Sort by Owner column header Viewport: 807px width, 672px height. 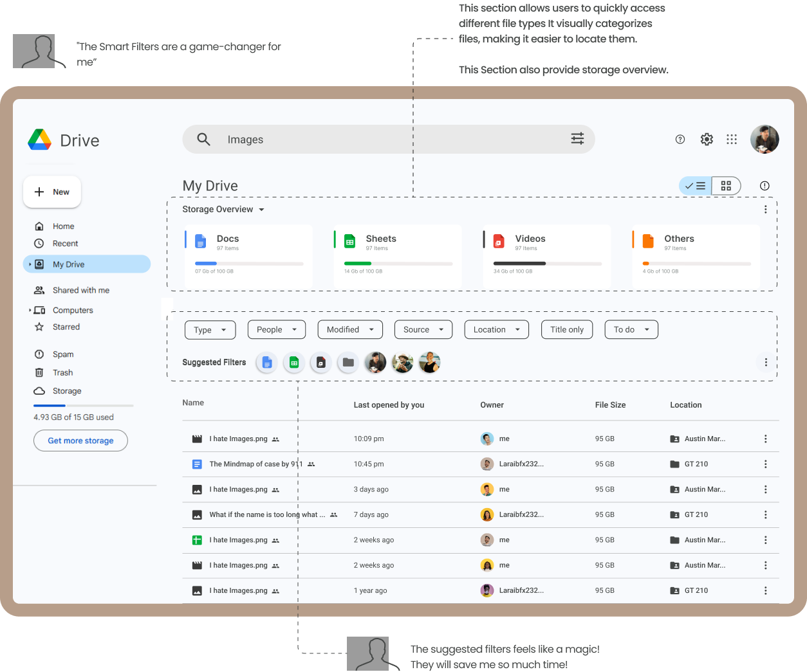click(x=492, y=405)
